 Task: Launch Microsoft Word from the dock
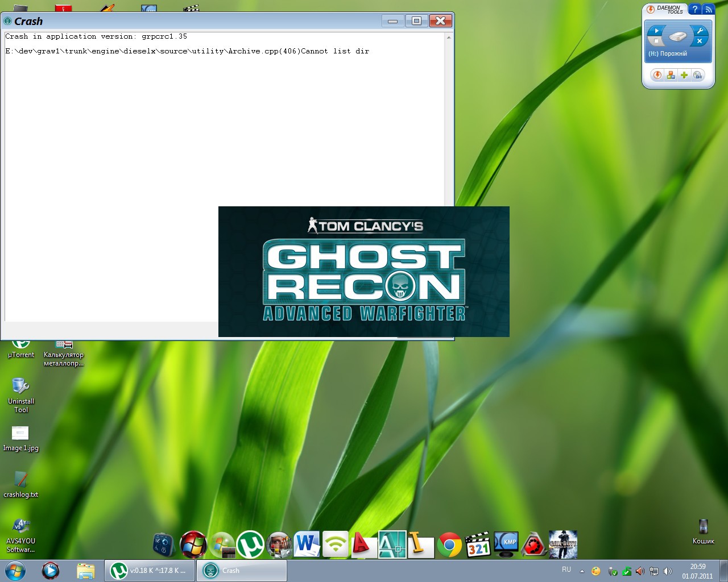tap(307, 544)
